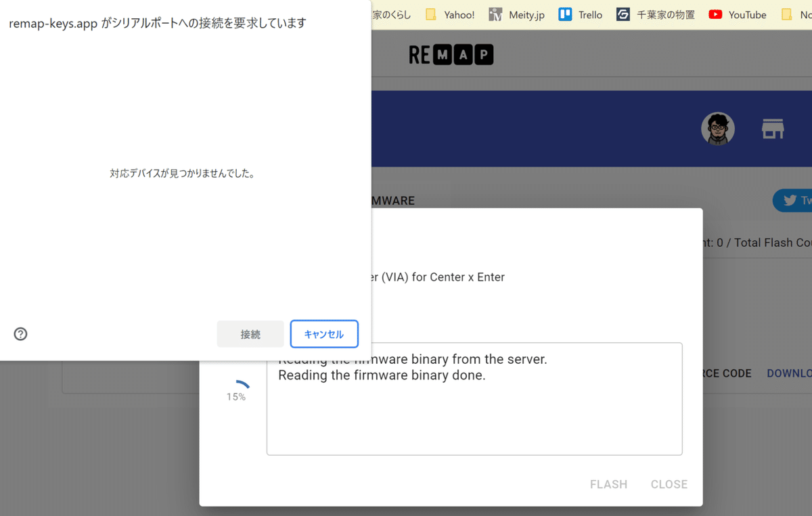The height and width of the screenshot is (516, 812).
Task: Click the キャンセル button in serial port dialog
Action: coord(324,334)
